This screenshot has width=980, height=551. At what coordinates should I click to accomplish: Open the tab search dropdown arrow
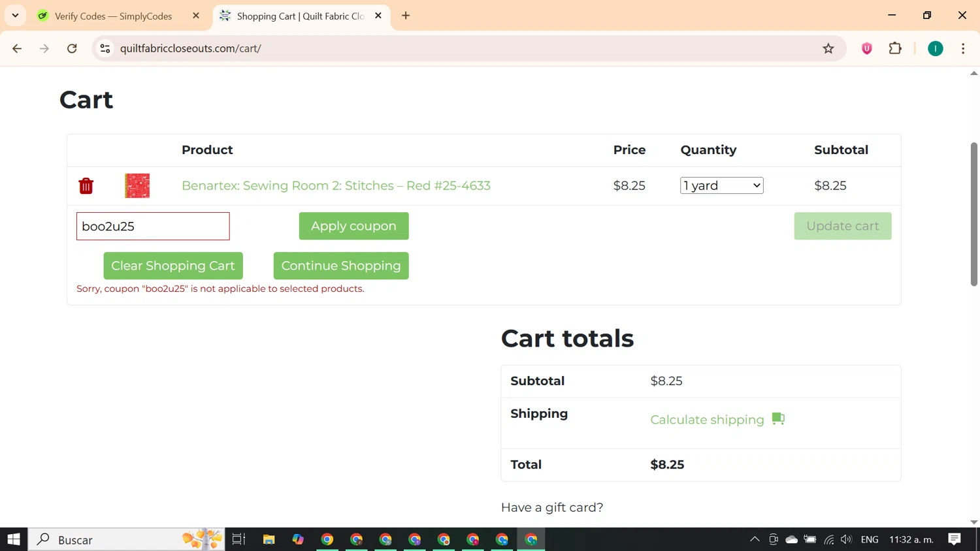[x=15, y=16]
